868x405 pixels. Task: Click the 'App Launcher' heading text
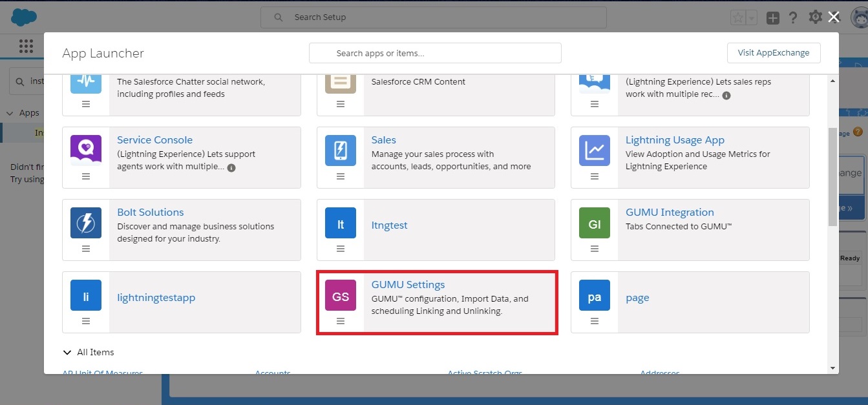pyautogui.click(x=103, y=53)
